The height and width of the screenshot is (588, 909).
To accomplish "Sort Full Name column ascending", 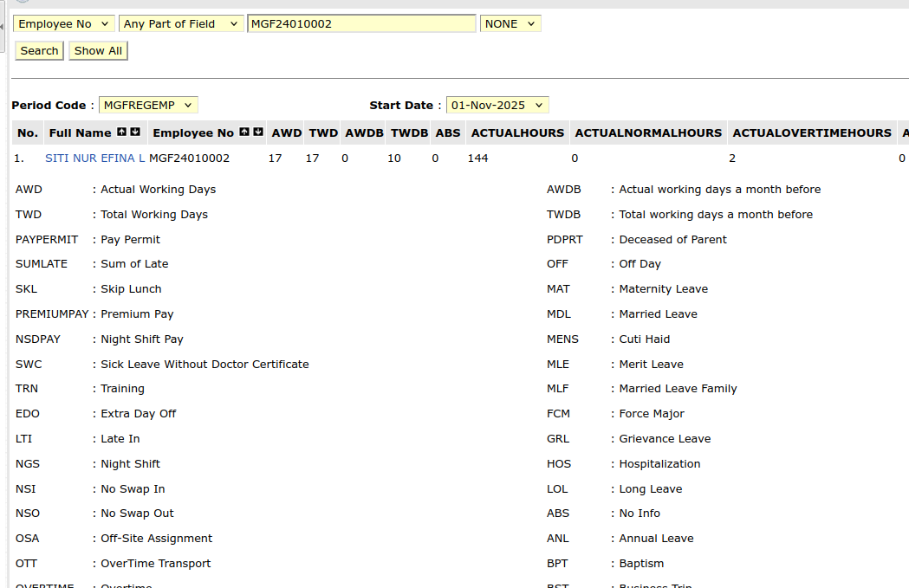I will pyautogui.click(x=121, y=132).
